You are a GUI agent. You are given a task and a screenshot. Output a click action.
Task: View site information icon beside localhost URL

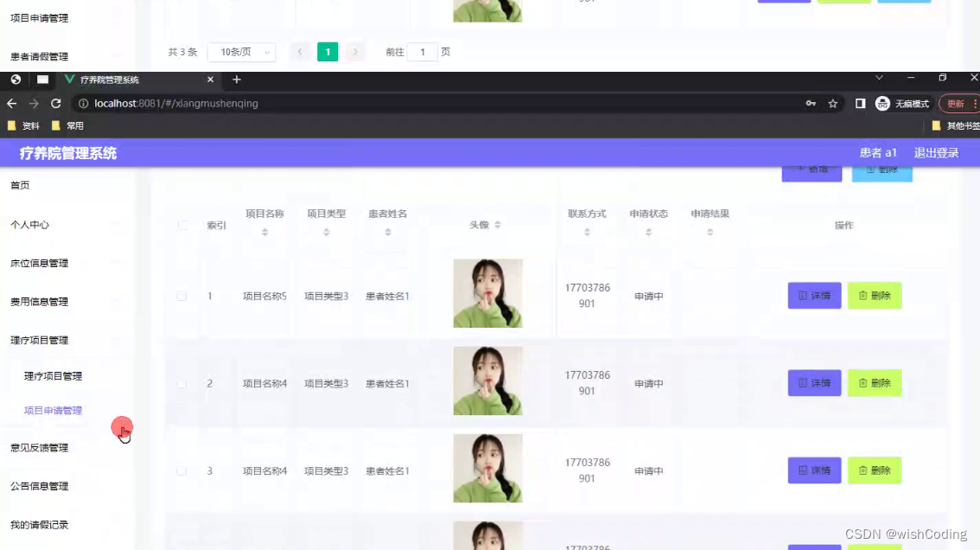click(x=83, y=103)
